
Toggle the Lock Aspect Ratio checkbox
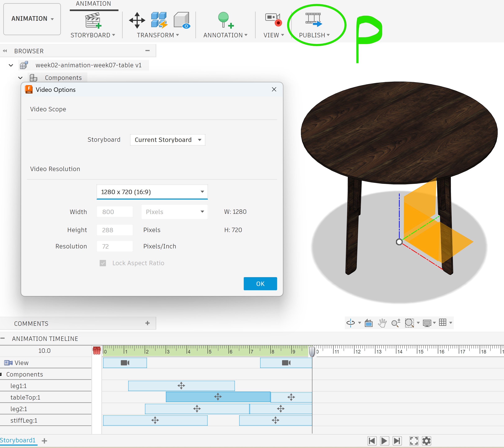point(103,263)
